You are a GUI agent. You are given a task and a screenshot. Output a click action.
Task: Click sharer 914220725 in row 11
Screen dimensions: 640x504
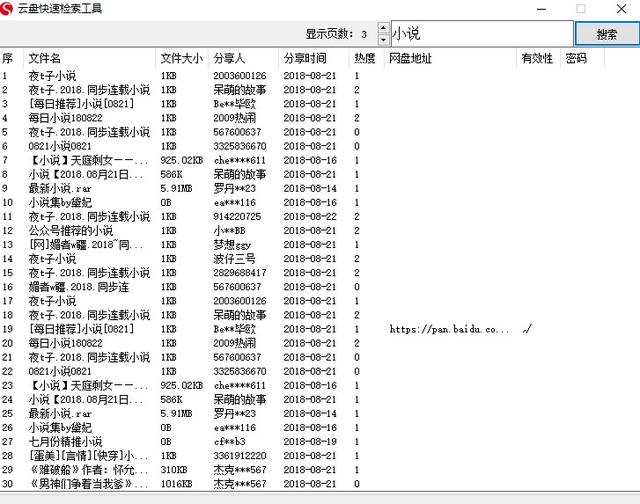[237, 216]
